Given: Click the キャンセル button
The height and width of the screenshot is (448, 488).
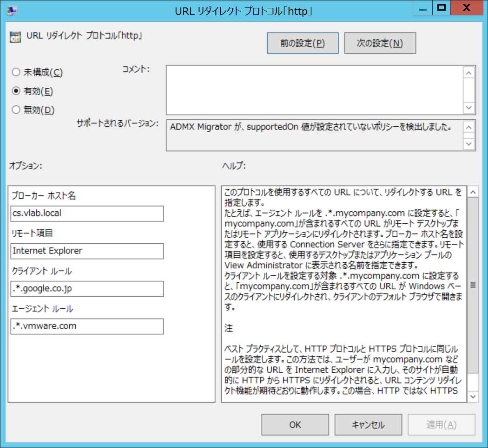Looking at the screenshot, I should point(368,425).
